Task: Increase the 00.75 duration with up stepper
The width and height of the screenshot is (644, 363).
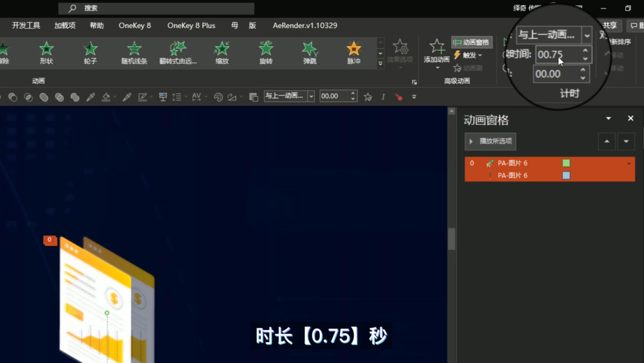Action: pyautogui.click(x=586, y=51)
